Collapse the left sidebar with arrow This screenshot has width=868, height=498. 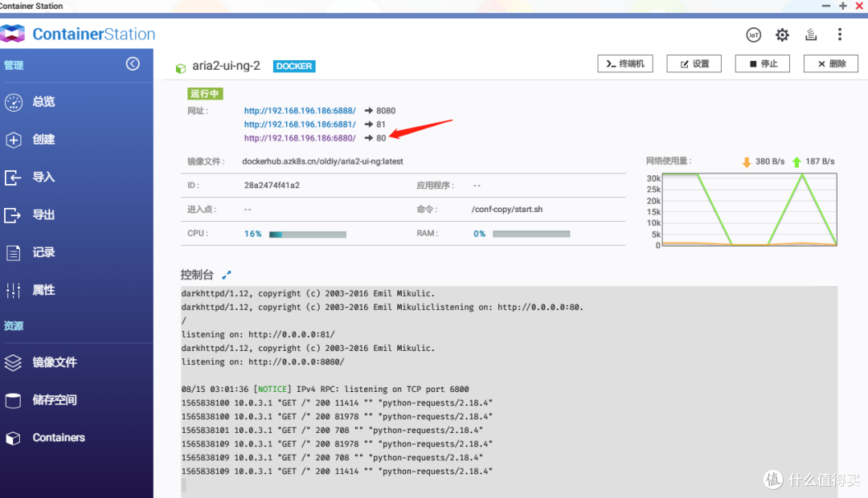133,64
